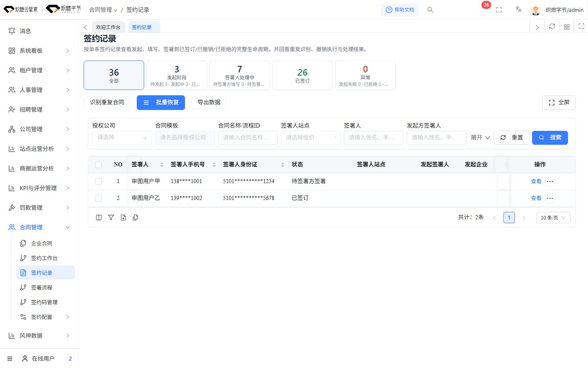Focus the 合同名称/流程ID input

[248, 138]
